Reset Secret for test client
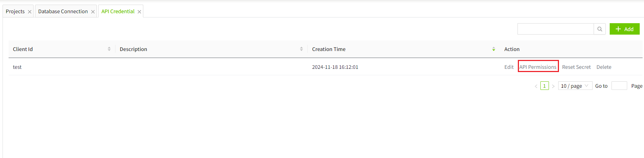Screen dimensions: 644x158 (x=576, y=67)
